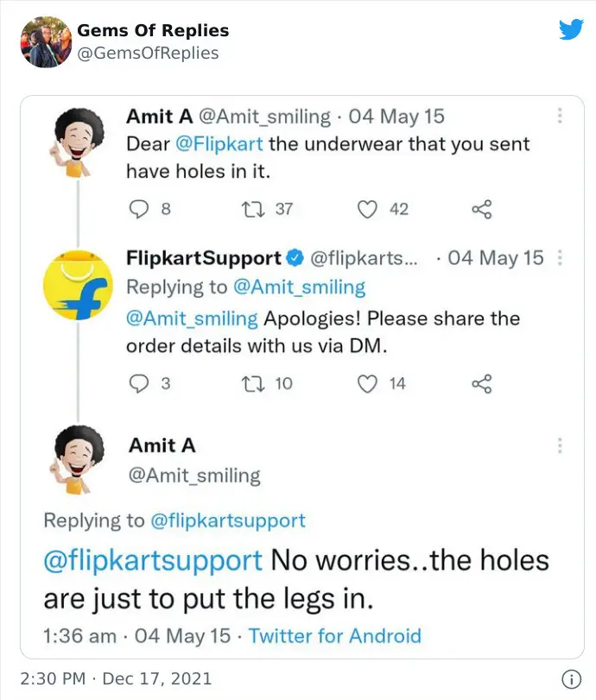Viewport: 596px width, 700px height.
Task: Open @flipkartsupport link in 'Replying to' line
Action: click(228, 520)
